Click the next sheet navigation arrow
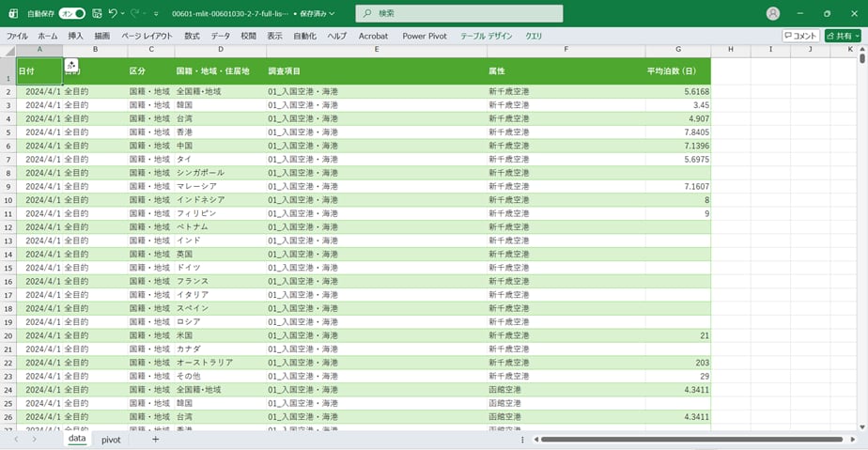This screenshot has width=868, height=450. click(34, 439)
